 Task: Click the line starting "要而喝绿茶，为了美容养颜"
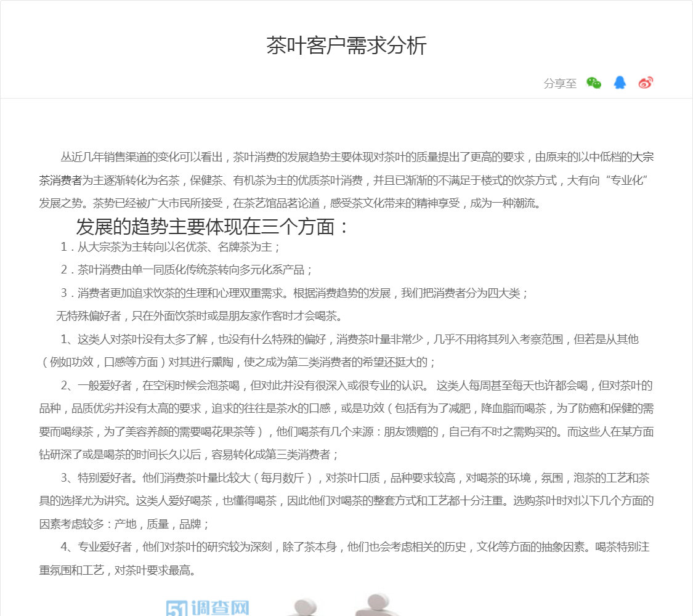point(346,432)
